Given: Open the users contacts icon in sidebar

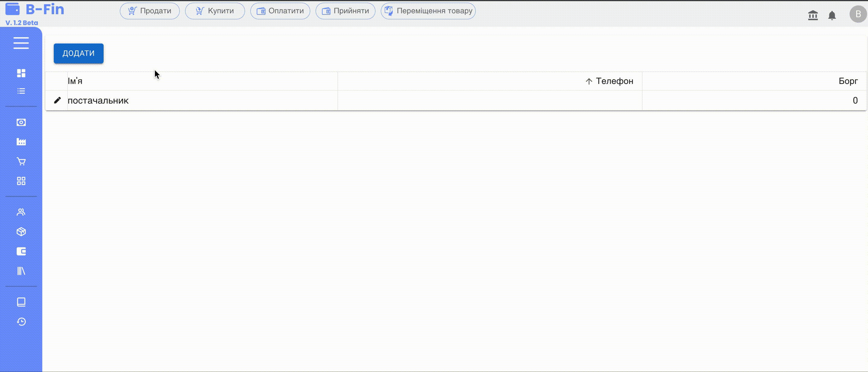Looking at the screenshot, I should point(21,212).
